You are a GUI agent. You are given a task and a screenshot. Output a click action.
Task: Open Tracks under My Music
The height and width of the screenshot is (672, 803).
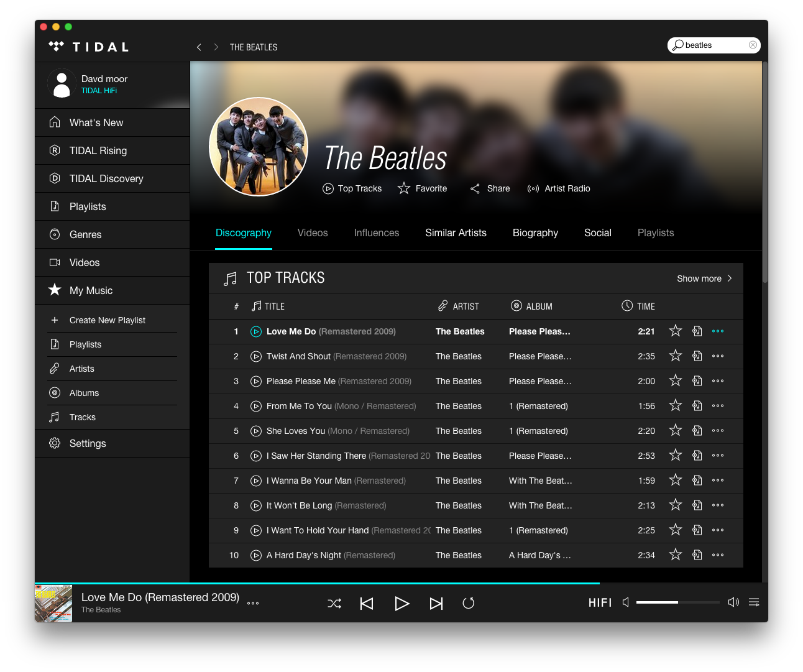point(112,417)
